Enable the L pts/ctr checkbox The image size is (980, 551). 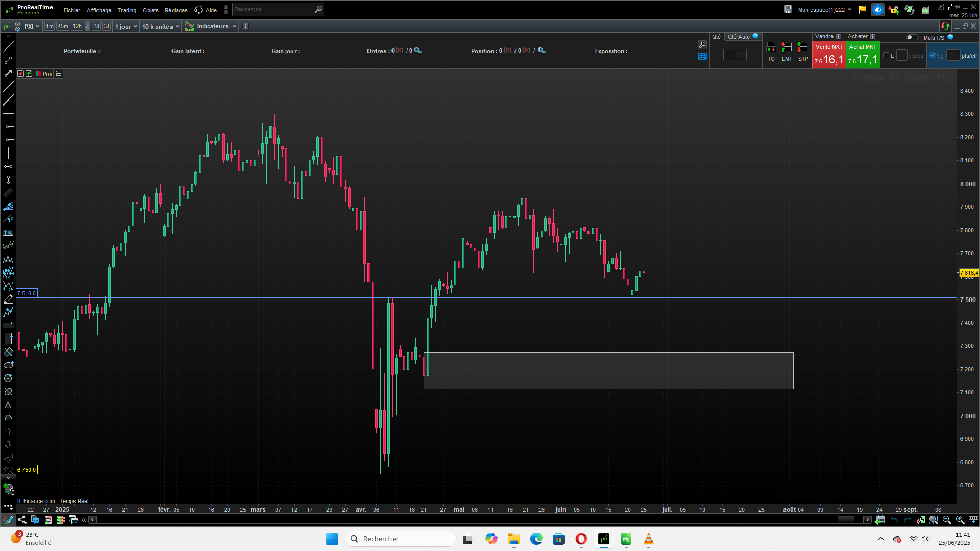(x=886, y=56)
